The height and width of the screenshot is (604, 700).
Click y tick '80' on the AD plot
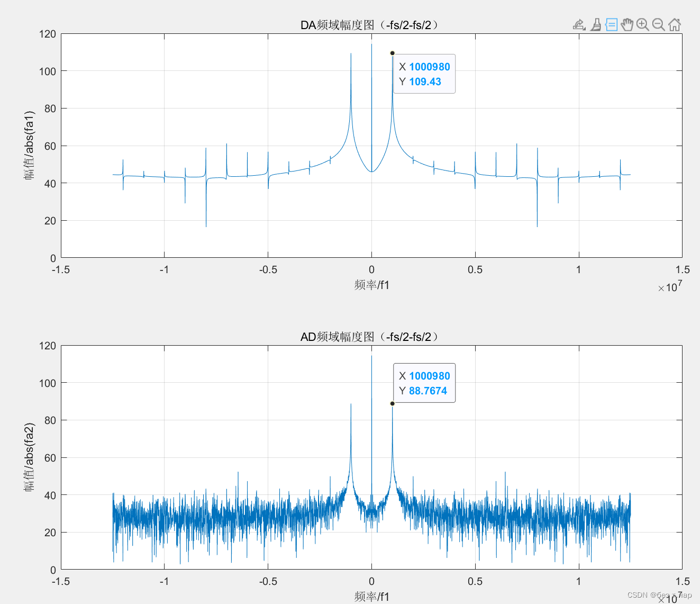50,420
